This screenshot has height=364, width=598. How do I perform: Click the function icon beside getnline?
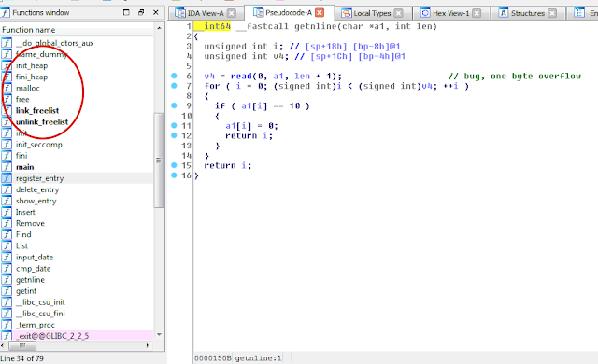tap(7, 279)
